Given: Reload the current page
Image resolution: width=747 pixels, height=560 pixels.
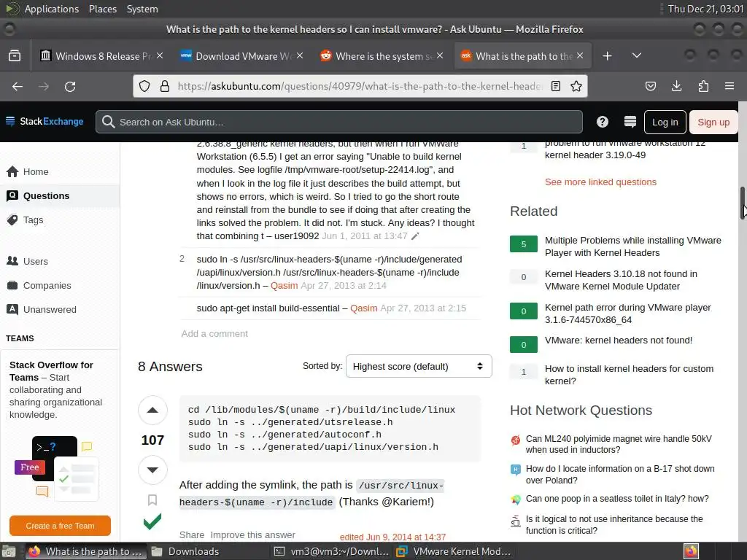Looking at the screenshot, I should click(70, 86).
